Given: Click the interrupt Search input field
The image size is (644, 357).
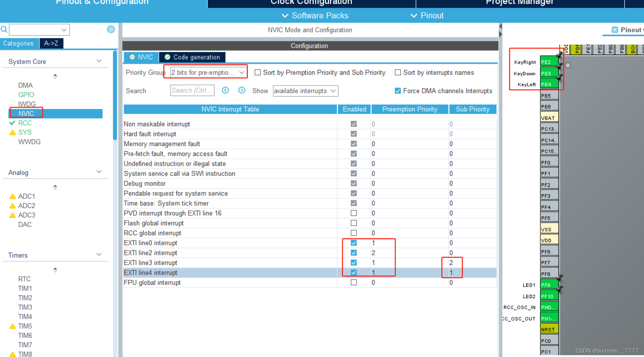Looking at the screenshot, I should [x=192, y=90].
